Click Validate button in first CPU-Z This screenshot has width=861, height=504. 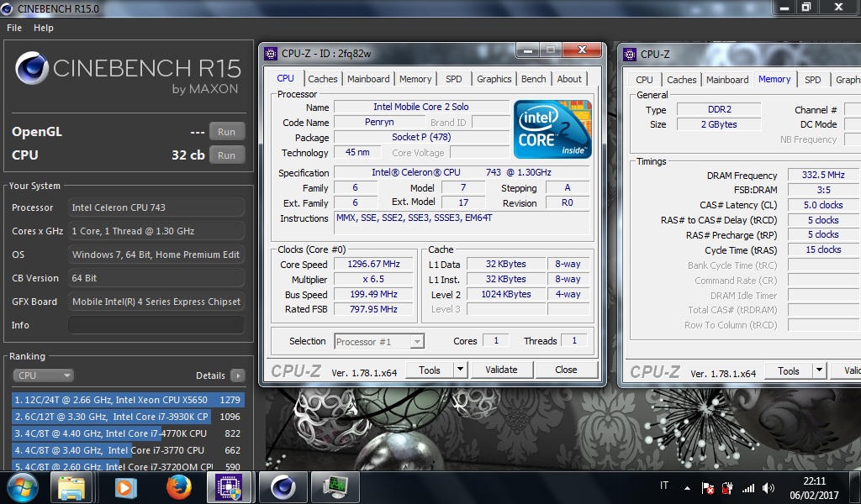tap(501, 370)
